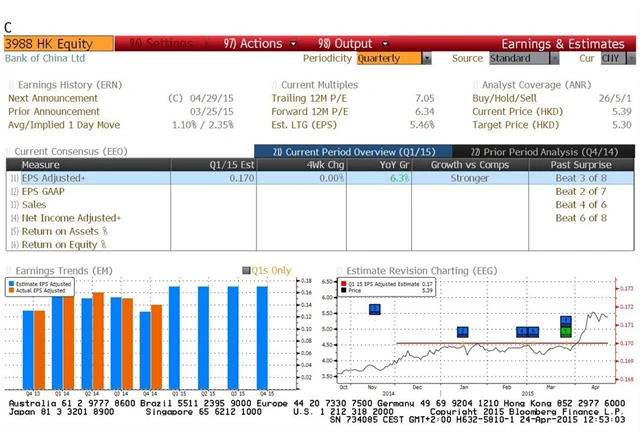Toggle the Q1s Only checkbox
The image size is (640, 432).
[x=246, y=271]
